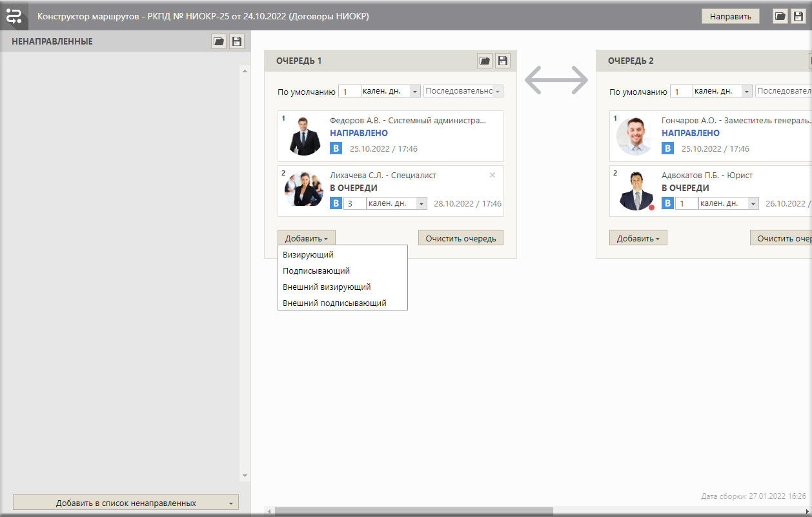This screenshot has height=517, width=812.
Task: Open route template from top header folder icon
Action: tap(780, 17)
